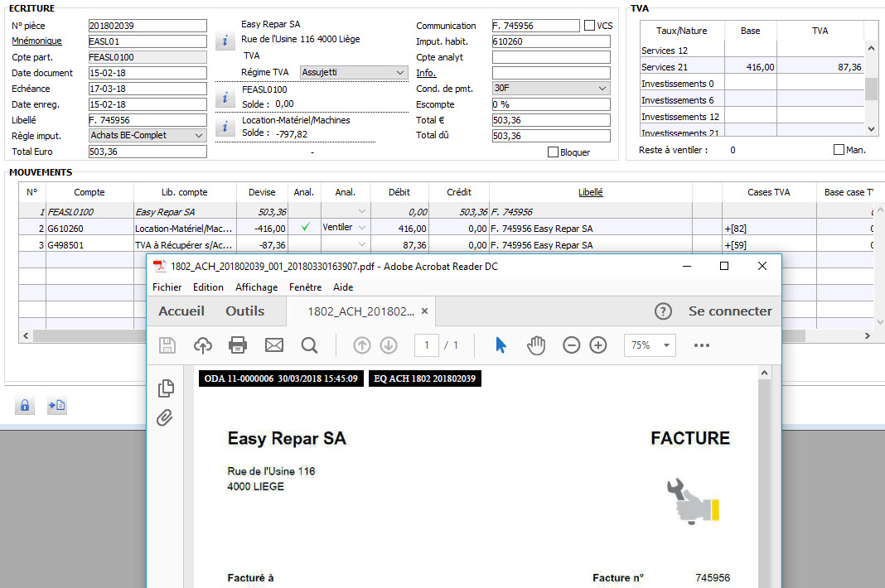Click the padlock icon below movements grid
885x588 pixels.
click(25, 406)
